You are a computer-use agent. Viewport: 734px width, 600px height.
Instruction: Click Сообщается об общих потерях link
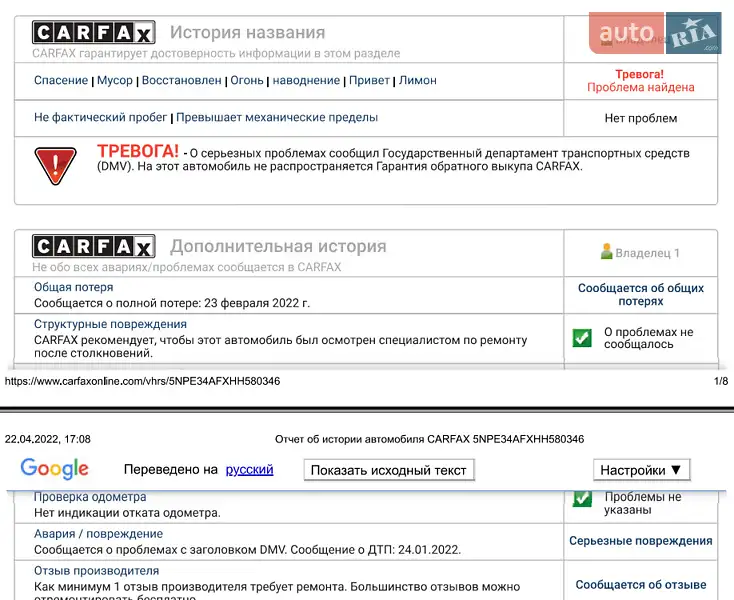pos(641,294)
